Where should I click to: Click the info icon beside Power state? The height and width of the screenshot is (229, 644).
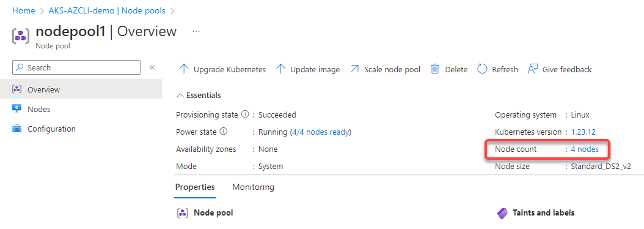224,132
